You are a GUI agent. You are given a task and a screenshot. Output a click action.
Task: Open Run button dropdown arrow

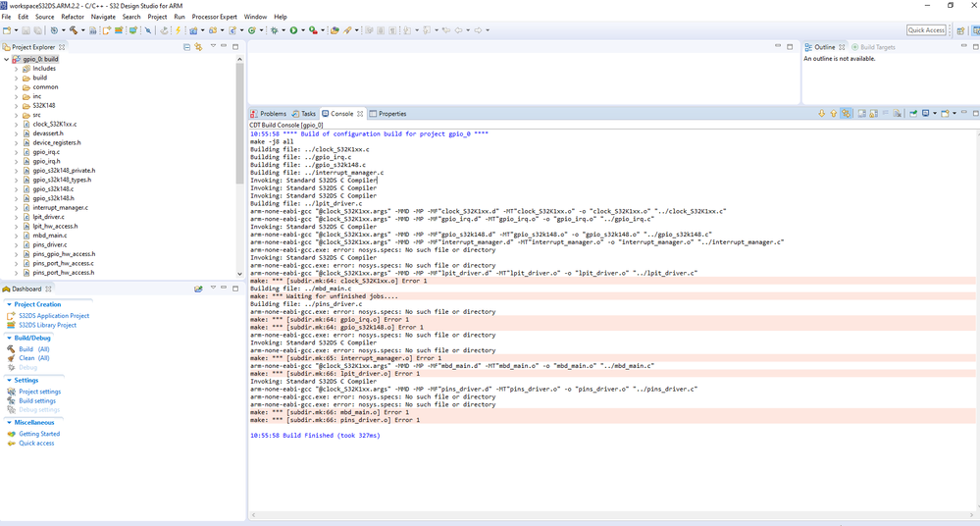(303, 30)
